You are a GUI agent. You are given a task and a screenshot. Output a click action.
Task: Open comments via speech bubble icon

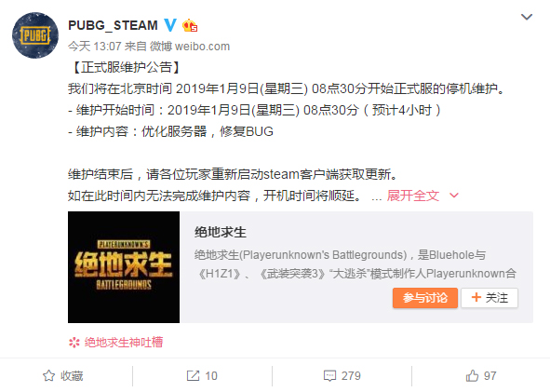pyautogui.click(x=329, y=376)
